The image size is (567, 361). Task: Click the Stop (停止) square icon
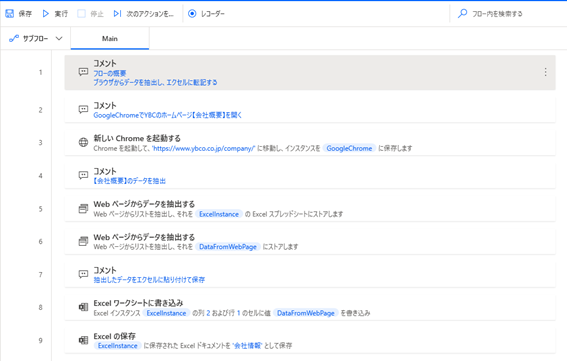click(x=82, y=14)
